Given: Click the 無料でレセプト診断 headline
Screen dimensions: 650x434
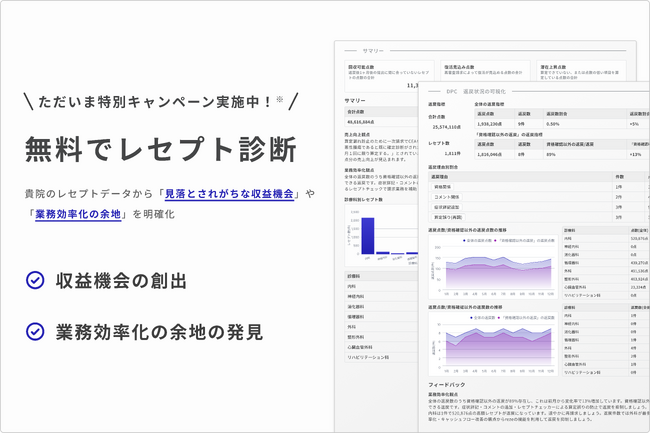Looking at the screenshot, I should pos(160,149).
